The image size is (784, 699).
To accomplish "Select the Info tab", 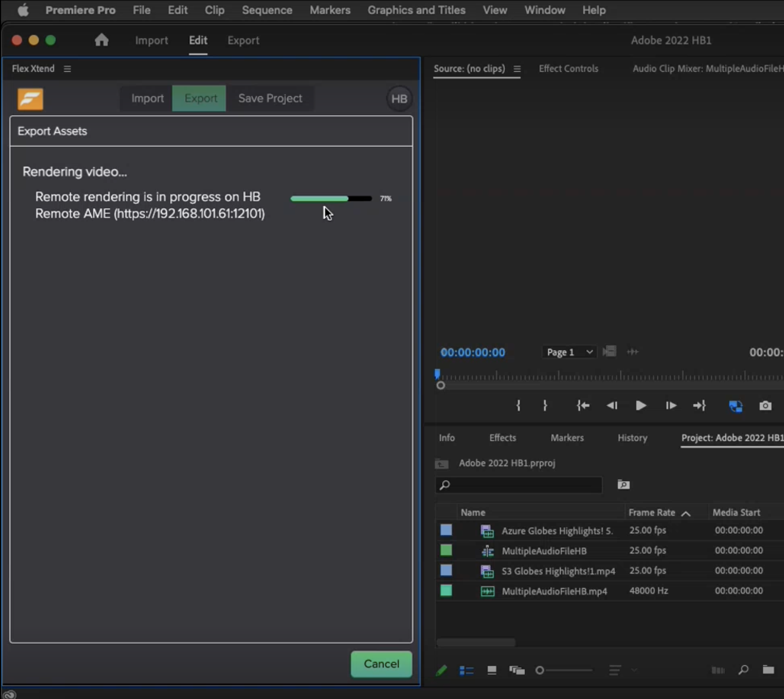I will pyautogui.click(x=446, y=438).
